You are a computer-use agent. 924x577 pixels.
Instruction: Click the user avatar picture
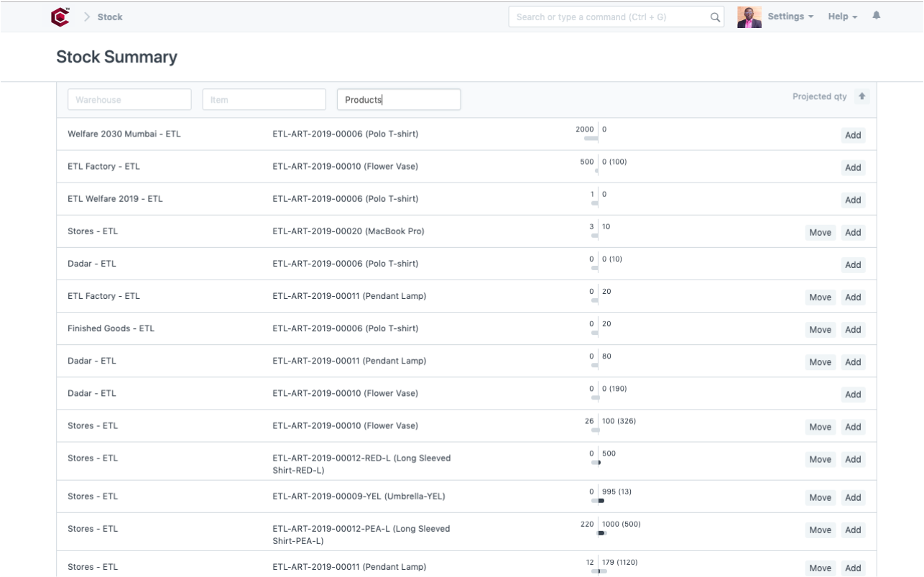pyautogui.click(x=749, y=16)
